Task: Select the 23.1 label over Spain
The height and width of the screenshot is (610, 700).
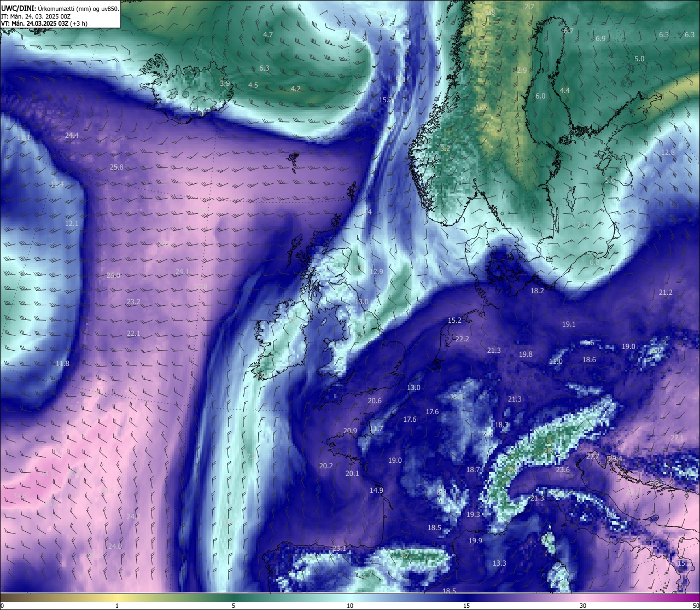Action: (x=339, y=549)
